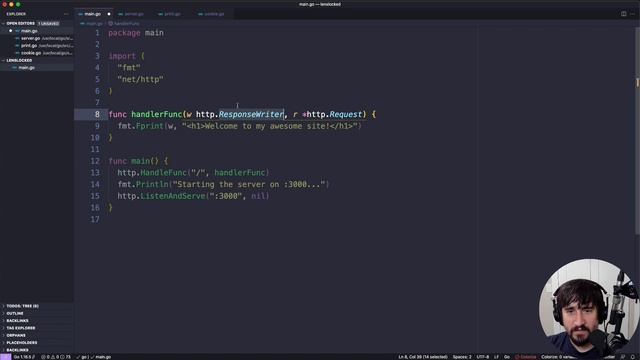
Task: Change file encoding via UTF-8
Action: (482, 357)
